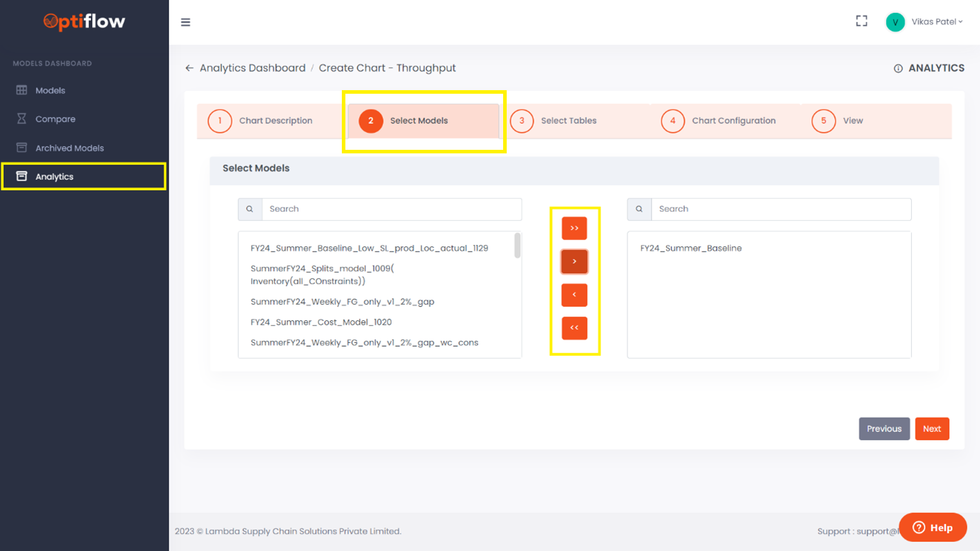Click the Next button
This screenshot has height=551, width=980.
[x=932, y=429]
